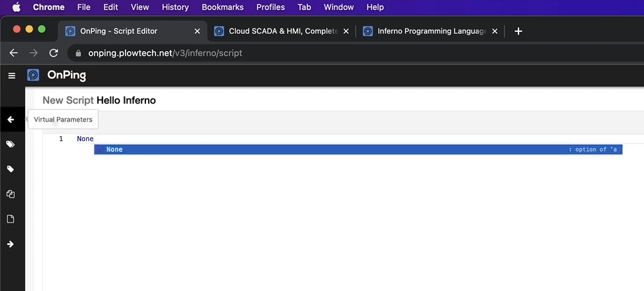
Task: Reload the page with refresh icon
Action: point(53,53)
